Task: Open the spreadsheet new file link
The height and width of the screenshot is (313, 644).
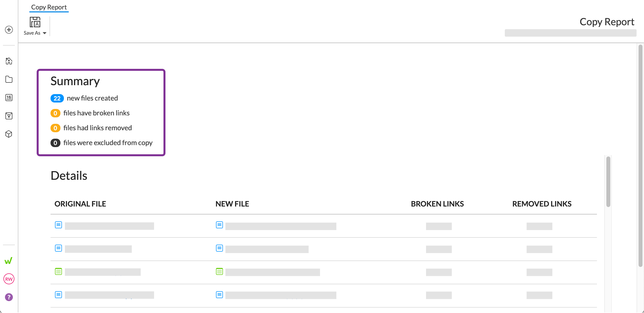Action: (x=272, y=272)
